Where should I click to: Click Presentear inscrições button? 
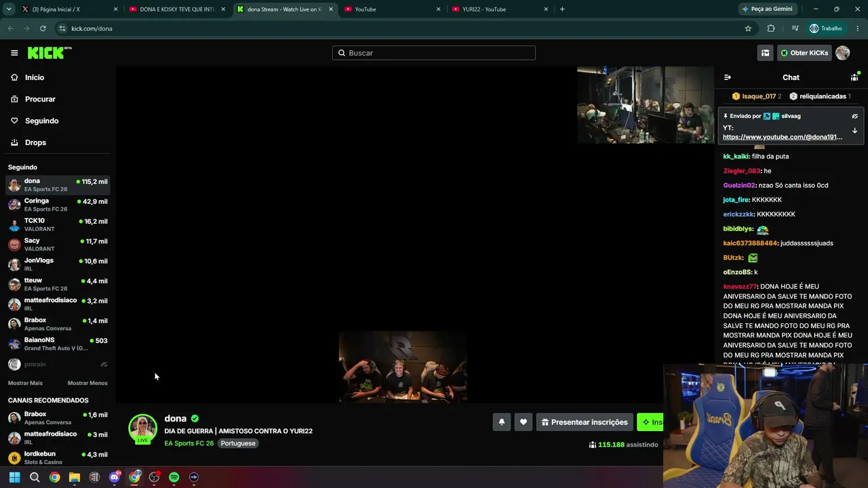585,422
